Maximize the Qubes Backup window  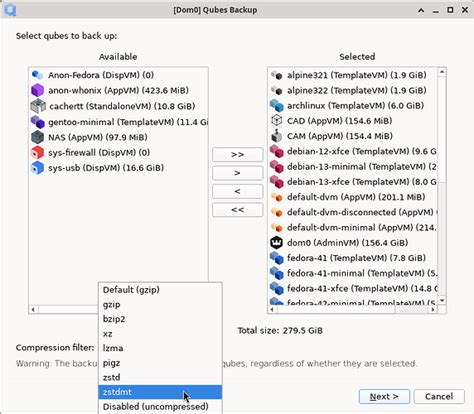450,10
